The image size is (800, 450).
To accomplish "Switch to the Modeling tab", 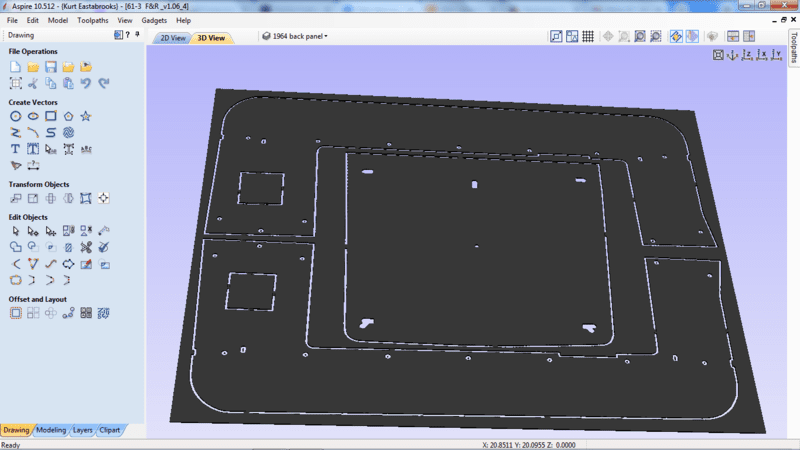I will 51,430.
